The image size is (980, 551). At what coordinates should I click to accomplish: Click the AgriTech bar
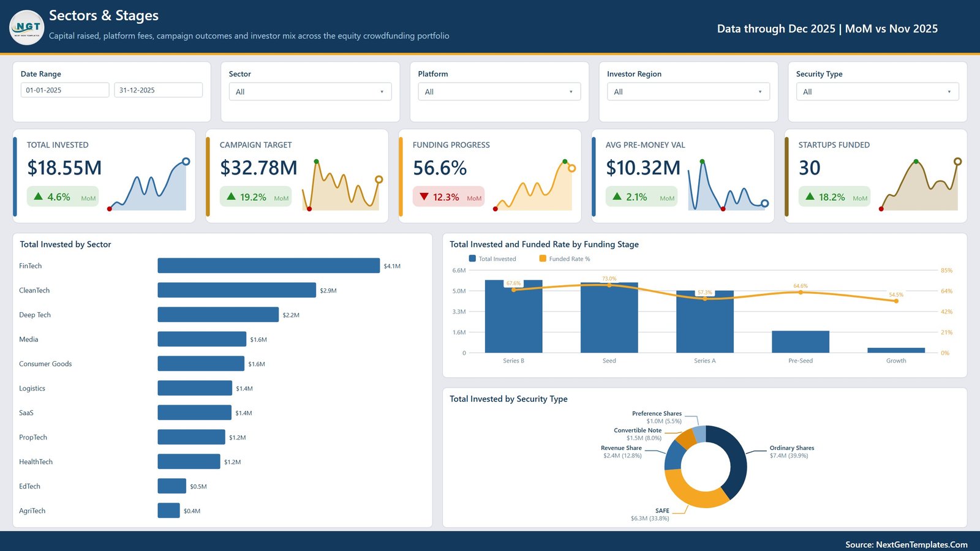(168, 511)
